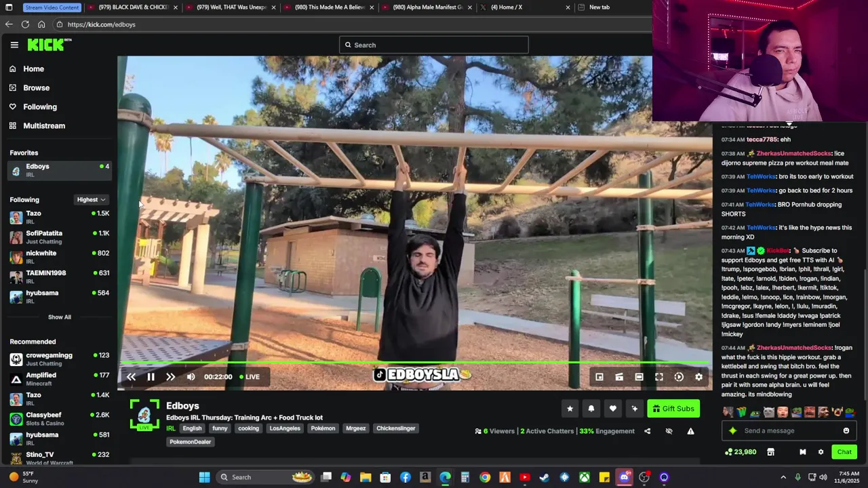Image resolution: width=868 pixels, height=488 pixels.
Task: Click the Kick search field
Action: (x=433, y=45)
